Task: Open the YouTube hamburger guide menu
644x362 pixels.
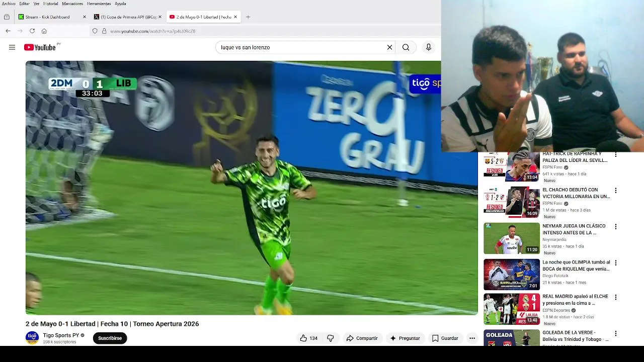Action: pos(12,47)
